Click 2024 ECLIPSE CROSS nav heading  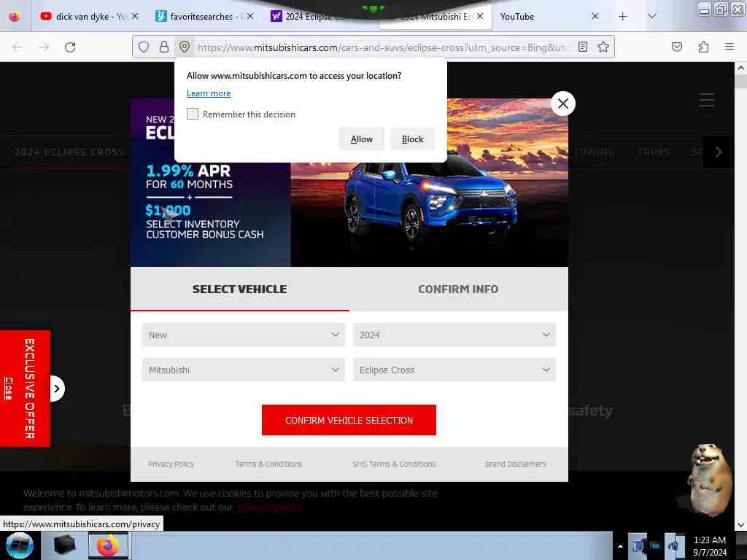click(69, 152)
